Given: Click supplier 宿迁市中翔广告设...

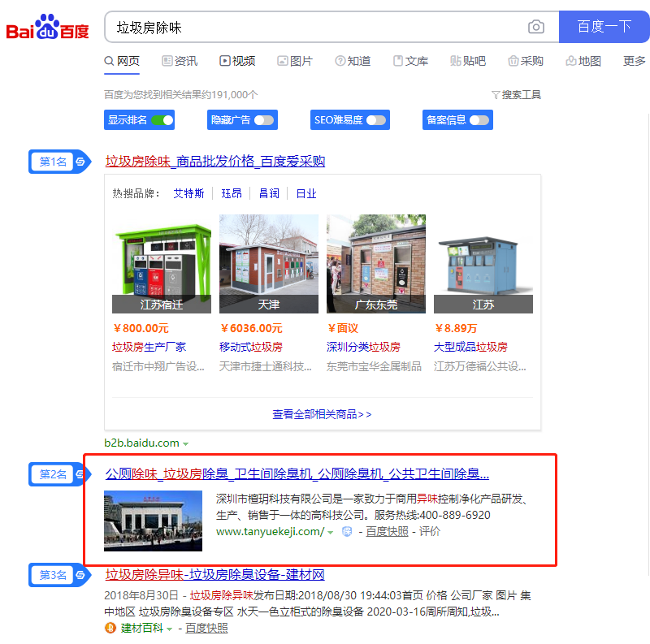Looking at the screenshot, I should tap(158, 366).
